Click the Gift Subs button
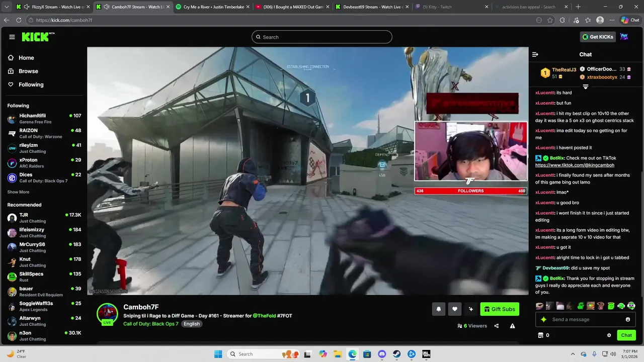This screenshot has height=362, width=644. (x=500, y=309)
